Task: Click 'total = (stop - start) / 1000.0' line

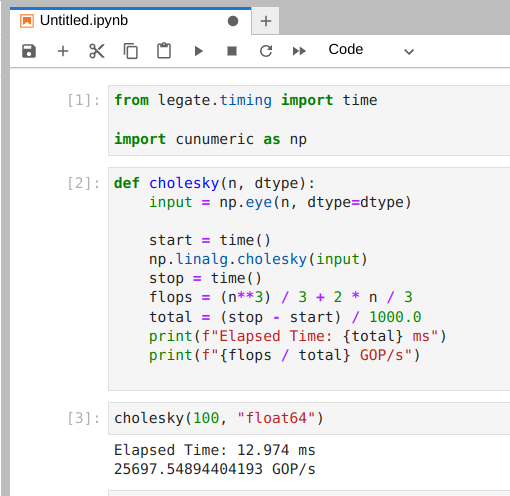Action: (285, 317)
